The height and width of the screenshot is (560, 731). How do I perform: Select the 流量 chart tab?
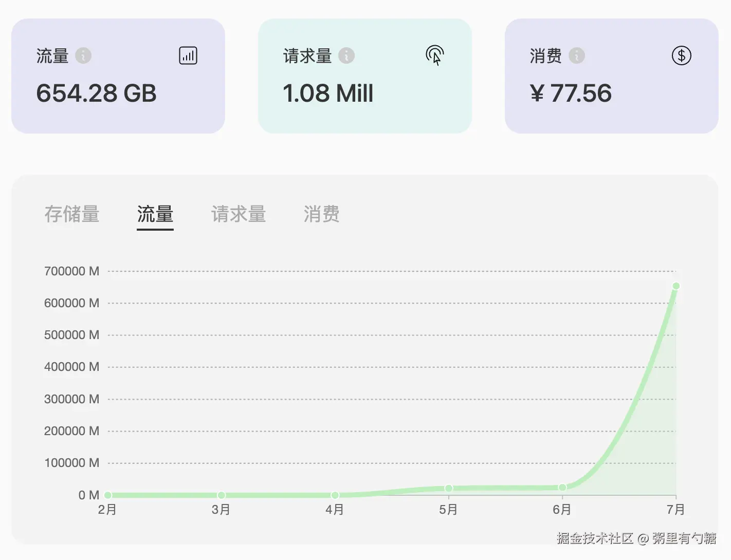(x=155, y=214)
